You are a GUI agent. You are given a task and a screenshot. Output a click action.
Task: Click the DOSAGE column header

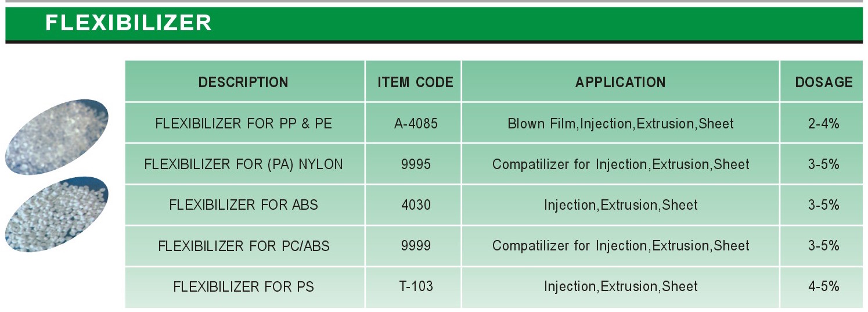click(824, 82)
